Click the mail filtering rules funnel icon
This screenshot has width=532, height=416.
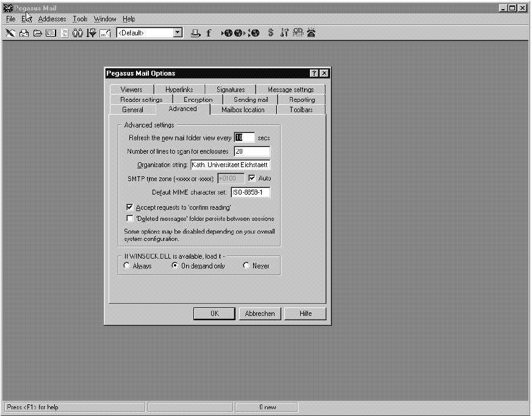[92, 33]
